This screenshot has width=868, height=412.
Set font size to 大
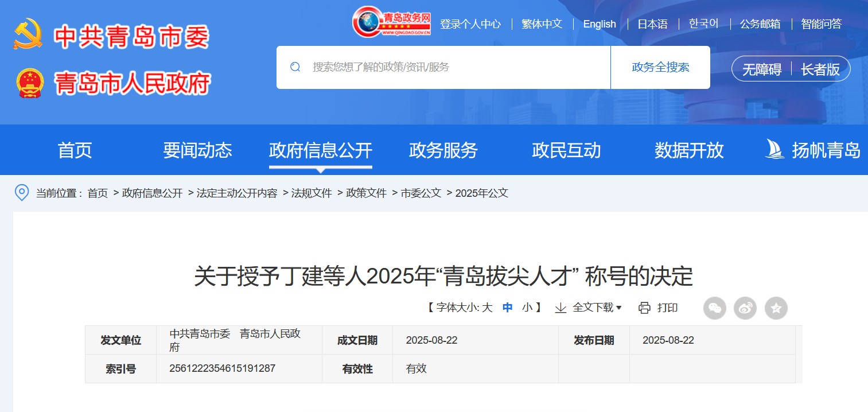click(x=487, y=308)
